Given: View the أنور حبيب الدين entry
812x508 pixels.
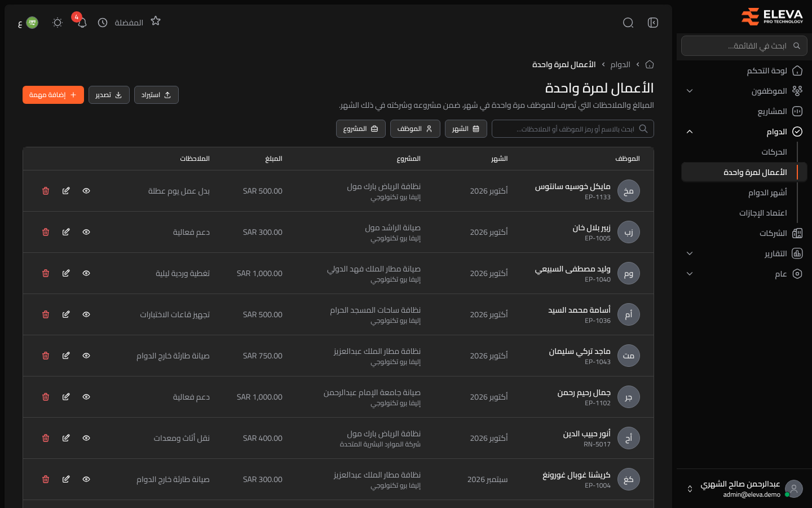Looking at the screenshot, I should coord(86,438).
